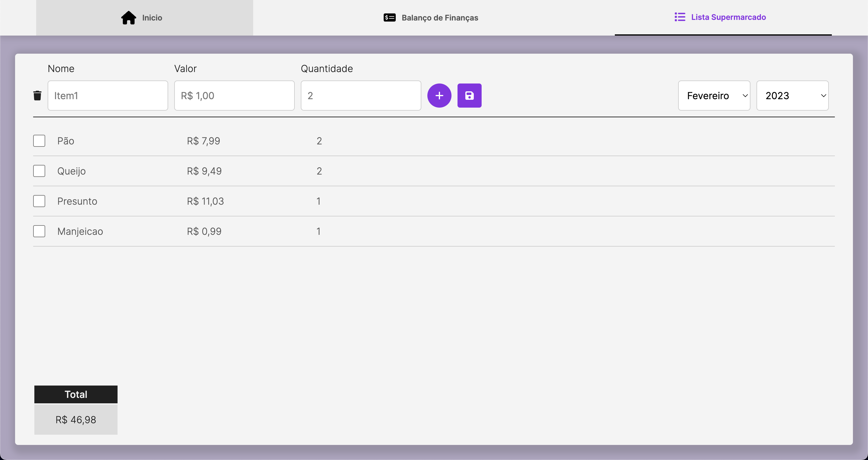Click the Presunto price R$ 11,03
This screenshot has width=868, height=460.
click(205, 201)
